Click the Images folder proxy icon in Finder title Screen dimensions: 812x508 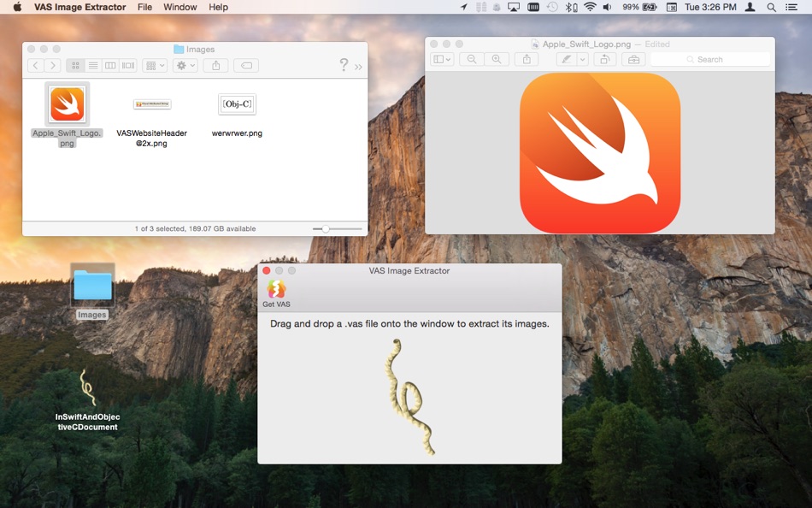(179, 50)
